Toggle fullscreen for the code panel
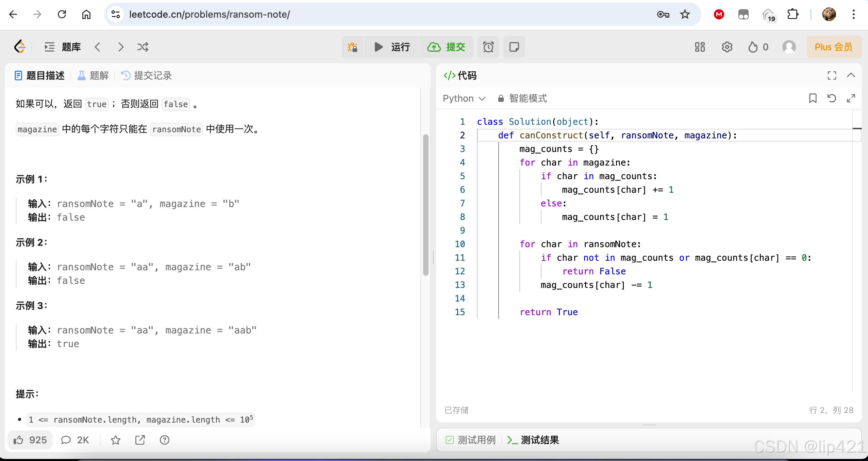The image size is (868, 461). pyautogui.click(x=832, y=75)
